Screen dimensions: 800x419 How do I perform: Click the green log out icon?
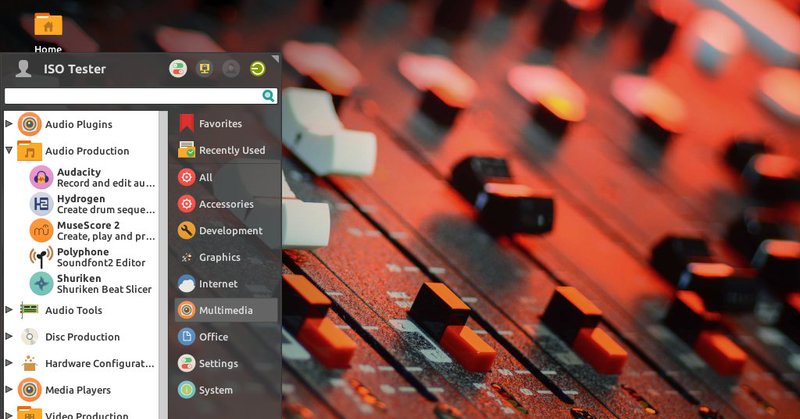258,68
